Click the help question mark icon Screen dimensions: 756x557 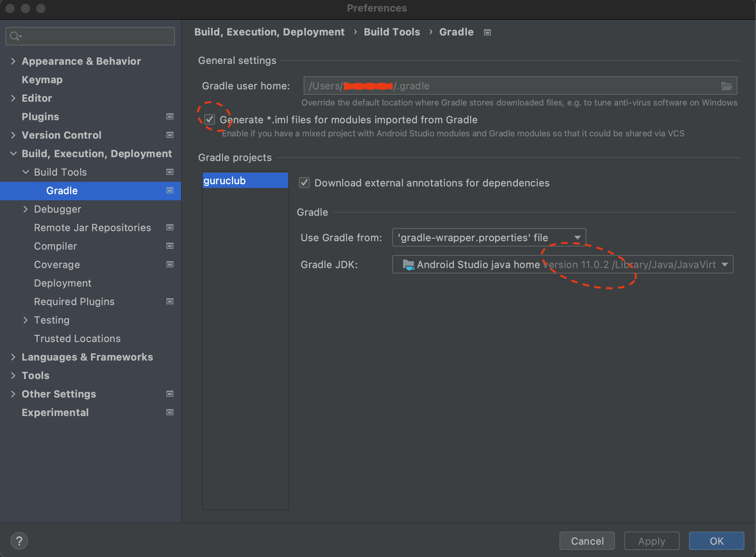pyautogui.click(x=19, y=541)
